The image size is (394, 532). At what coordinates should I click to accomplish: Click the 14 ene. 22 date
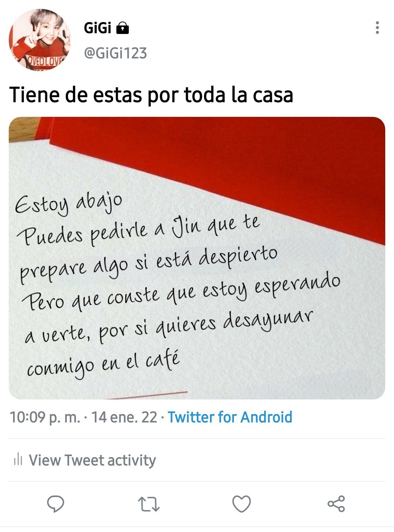click(x=124, y=417)
